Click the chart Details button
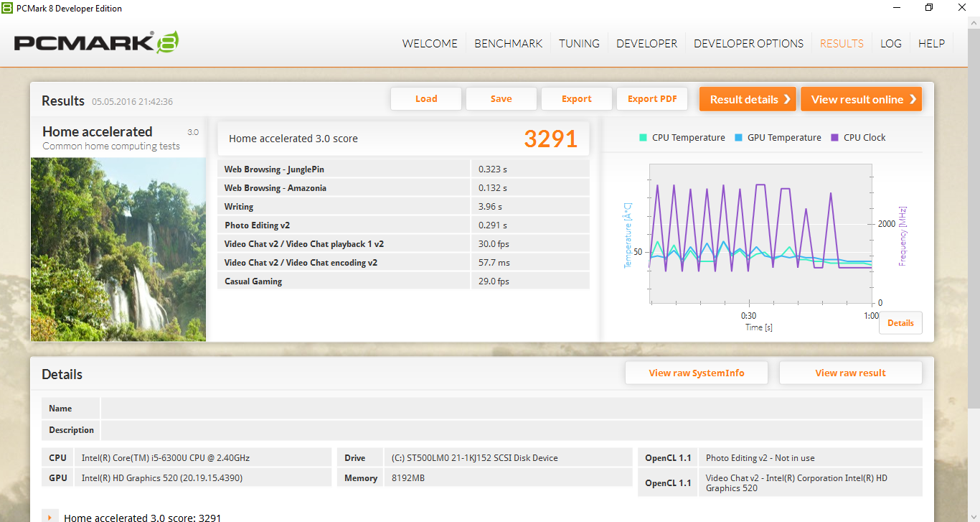 (900, 323)
